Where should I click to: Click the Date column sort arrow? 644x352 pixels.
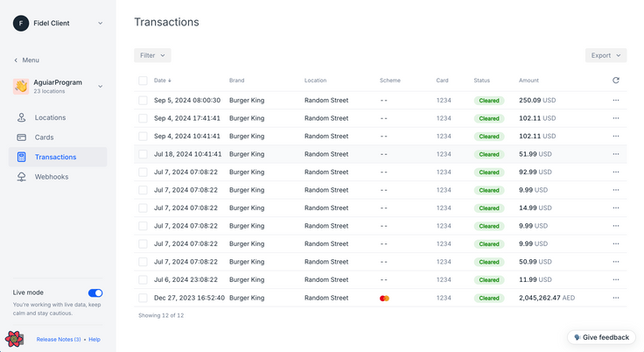click(170, 81)
